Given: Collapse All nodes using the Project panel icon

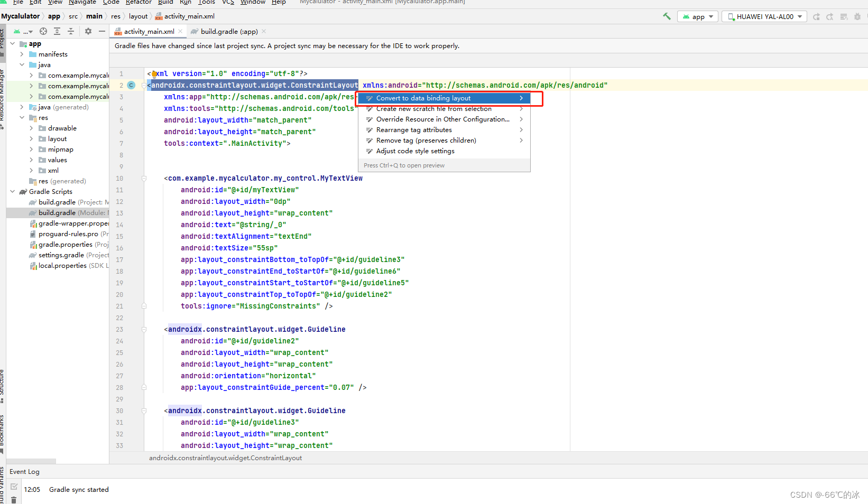Looking at the screenshot, I should pyautogui.click(x=71, y=31).
